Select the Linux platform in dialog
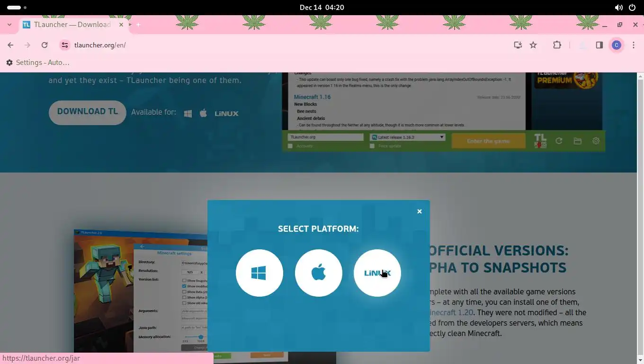This screenshot has width=644, height=364. [x=377, y=273]
